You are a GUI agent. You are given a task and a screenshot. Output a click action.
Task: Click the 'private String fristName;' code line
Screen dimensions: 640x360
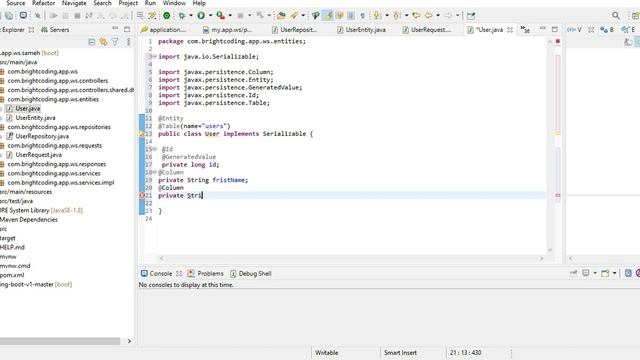coord(203,180)
